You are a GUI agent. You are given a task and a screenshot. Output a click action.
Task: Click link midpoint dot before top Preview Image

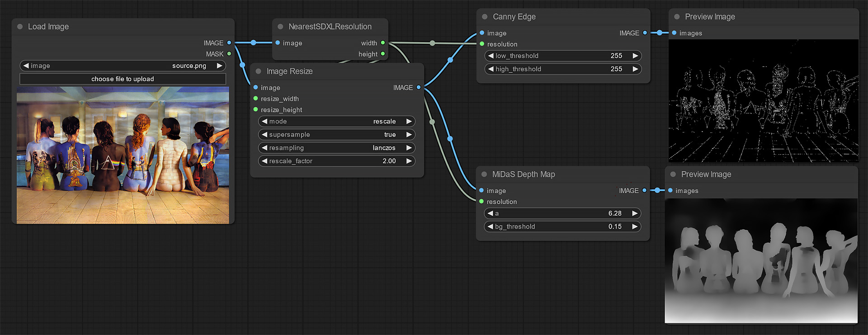click(660, 33)
